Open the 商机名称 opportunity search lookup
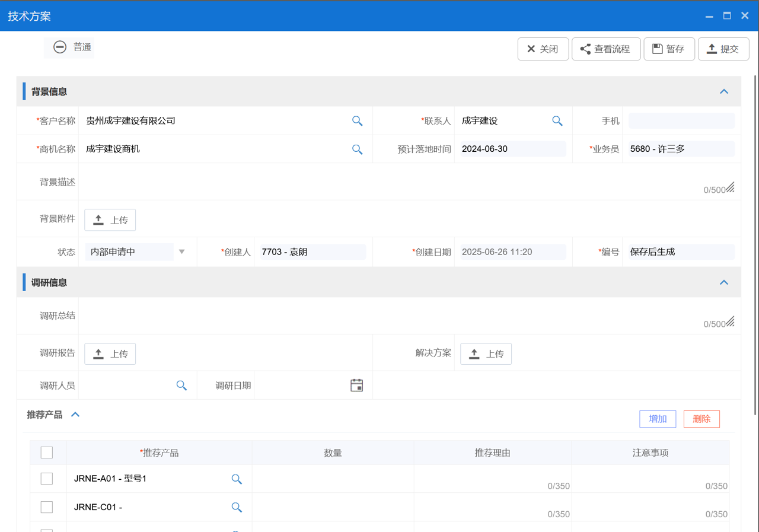Screen dimensions: 759x532 358,149
